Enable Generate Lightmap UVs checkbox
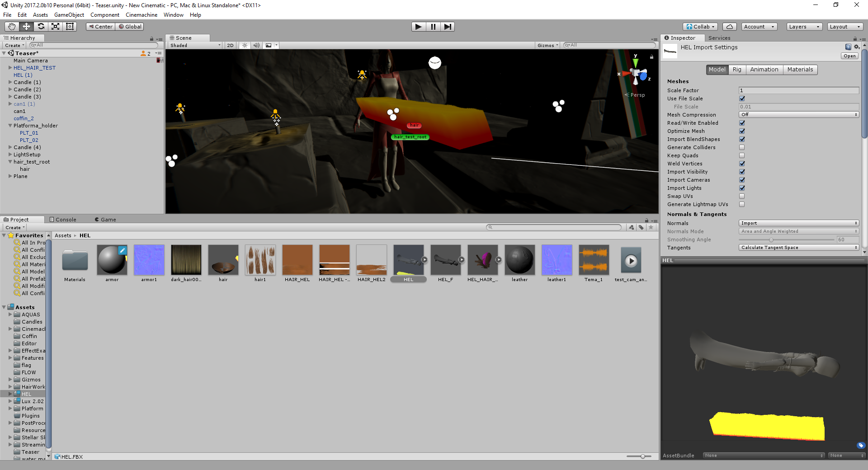 [742, 204]
